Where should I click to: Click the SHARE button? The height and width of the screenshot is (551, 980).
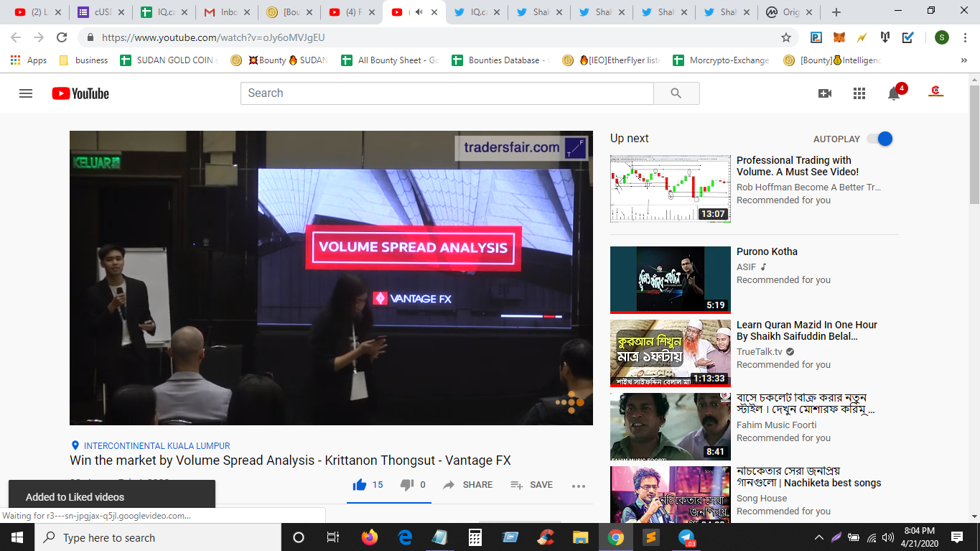pos(468,485)
